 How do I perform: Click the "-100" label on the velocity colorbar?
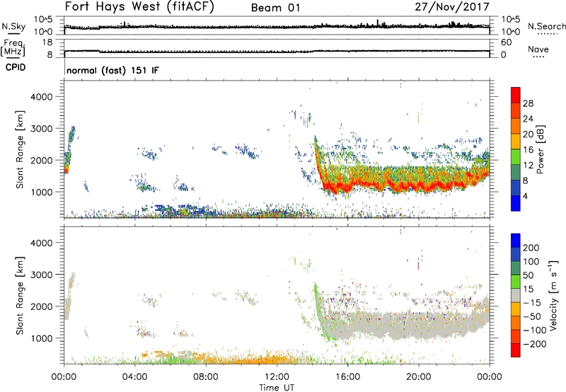click(x=535, y=330)
